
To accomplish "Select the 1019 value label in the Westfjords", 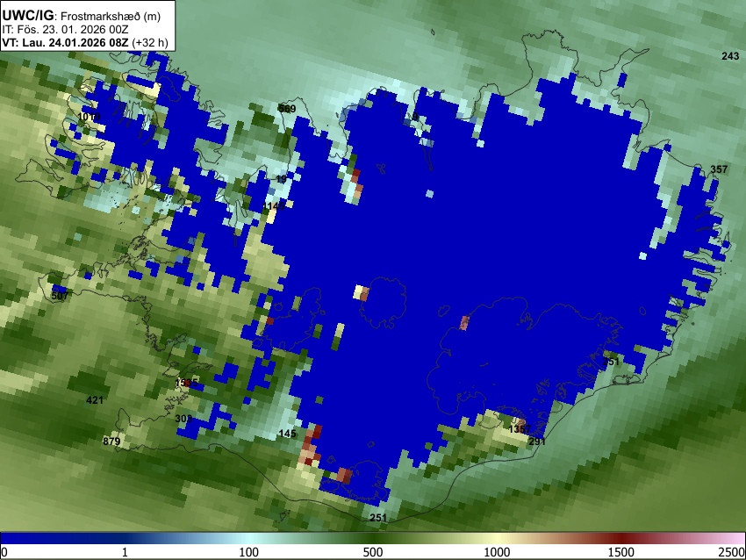I will coord(89,117).
